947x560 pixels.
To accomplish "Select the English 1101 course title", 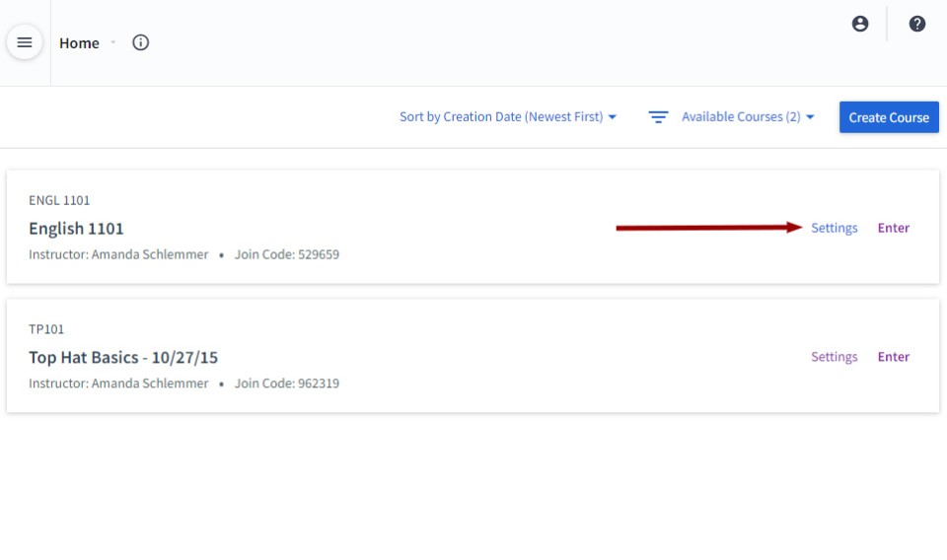I will (x=76, y=229).
